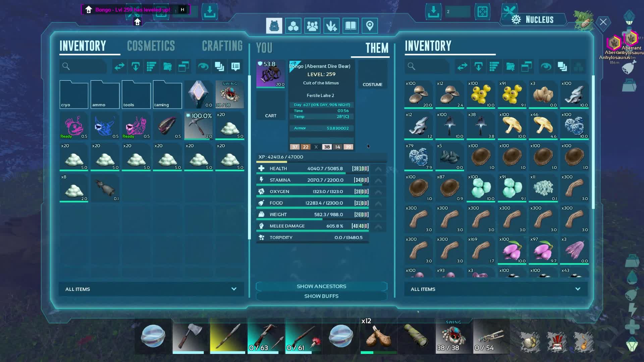Select the hatchet in the hotbar
This screenshot has width=644, height=362.
point(189,336)
